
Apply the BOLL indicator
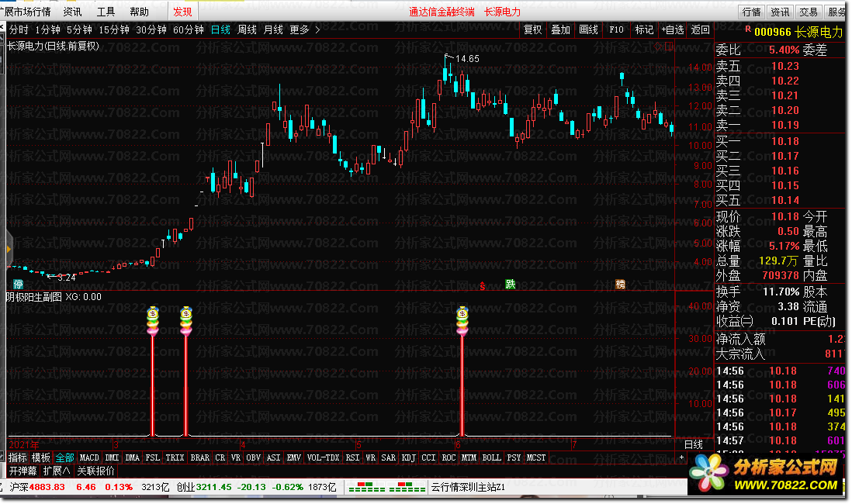[492, 457]
